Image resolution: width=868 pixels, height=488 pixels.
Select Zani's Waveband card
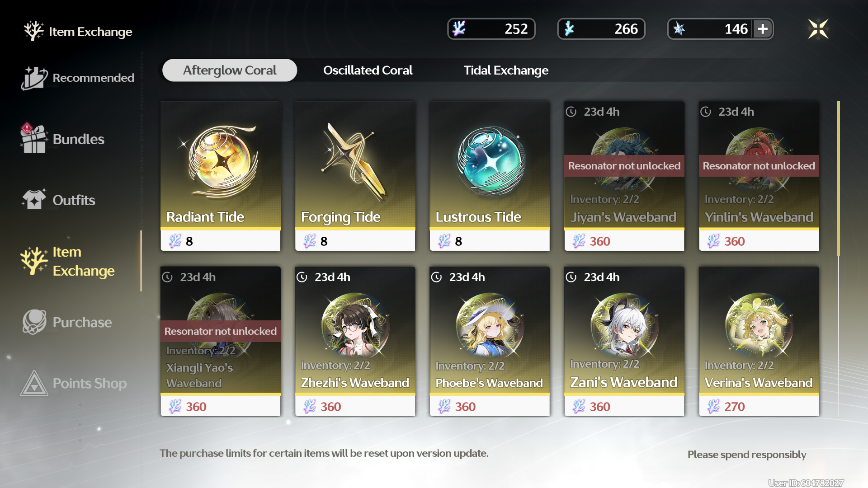pos(624,341)
